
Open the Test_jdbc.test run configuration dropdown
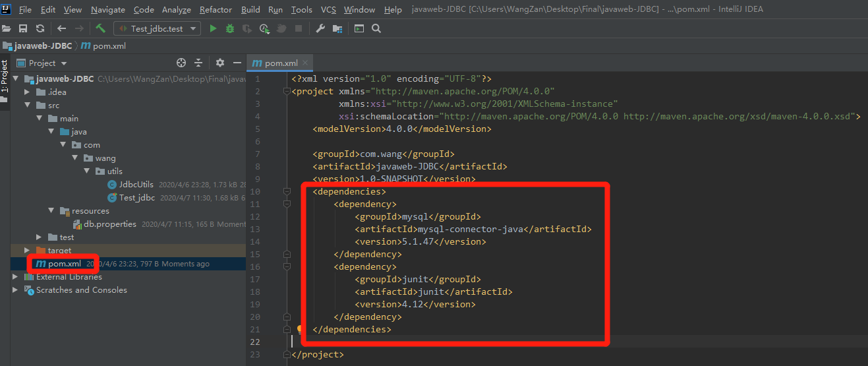pos(158,28)
